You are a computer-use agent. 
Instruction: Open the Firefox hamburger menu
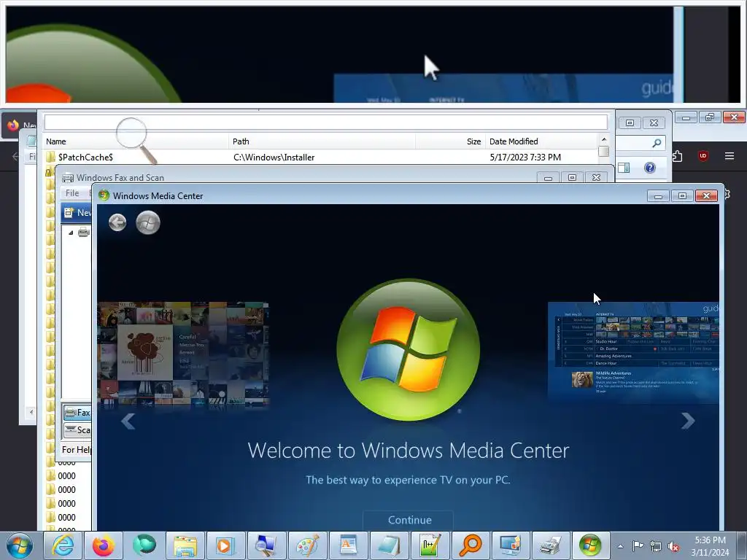click(x=729, y=156)
